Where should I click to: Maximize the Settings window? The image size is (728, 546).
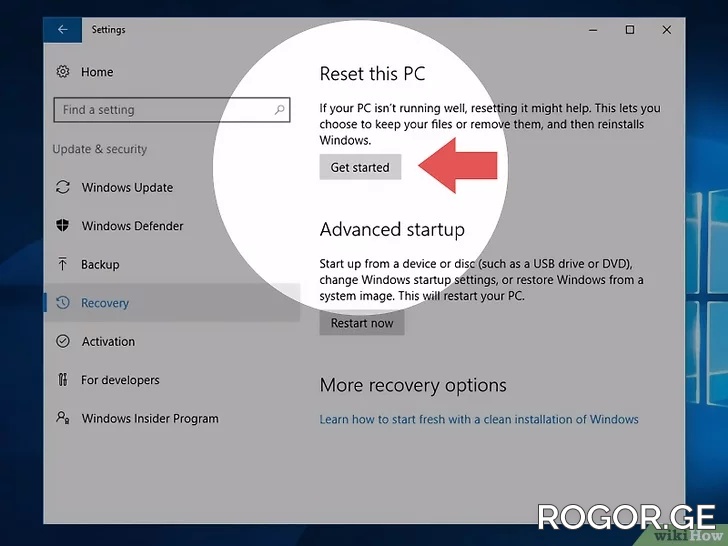point(630,30)
